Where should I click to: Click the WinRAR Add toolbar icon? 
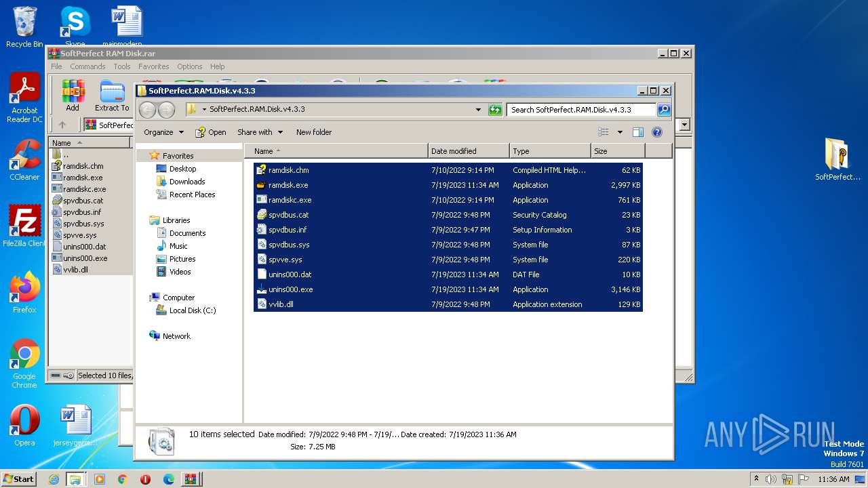[73, 96]
